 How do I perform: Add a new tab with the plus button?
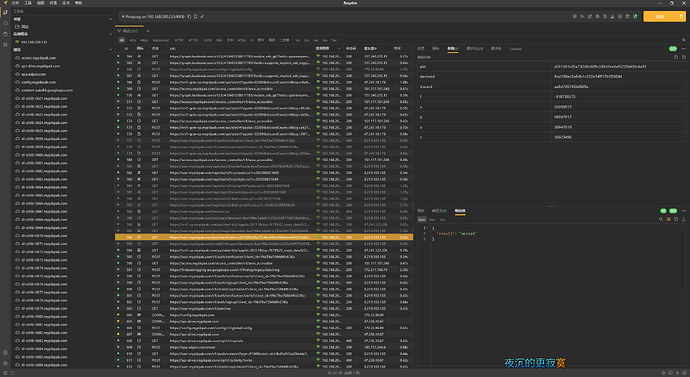pos(148,31)
